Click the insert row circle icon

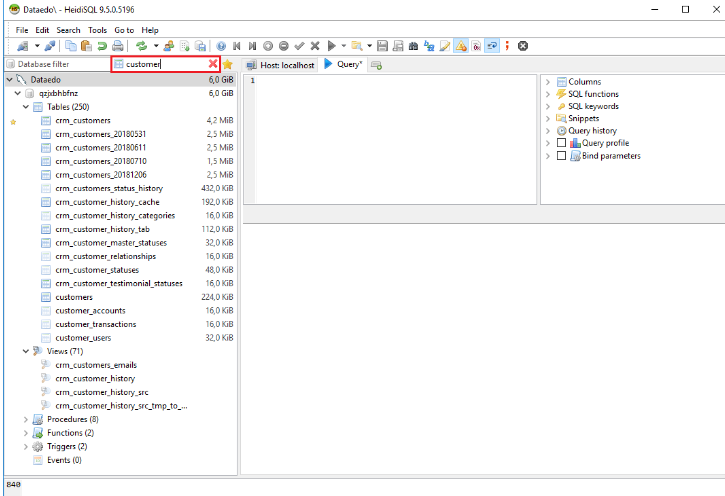268,46
